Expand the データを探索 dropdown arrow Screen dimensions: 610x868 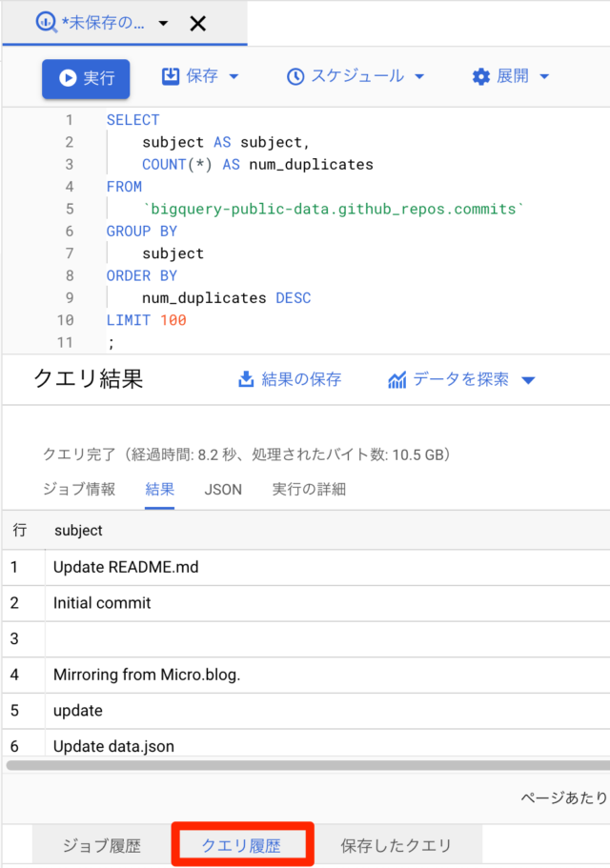pos(528,380)
